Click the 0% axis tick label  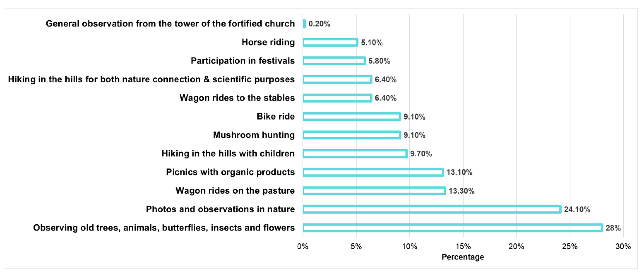coord(303,246)
